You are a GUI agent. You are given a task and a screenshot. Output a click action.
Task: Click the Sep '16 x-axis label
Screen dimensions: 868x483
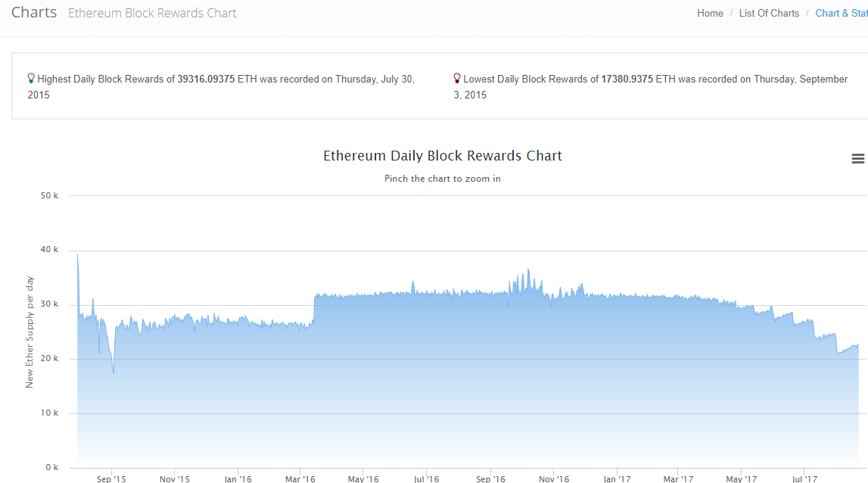coord(490,478)
